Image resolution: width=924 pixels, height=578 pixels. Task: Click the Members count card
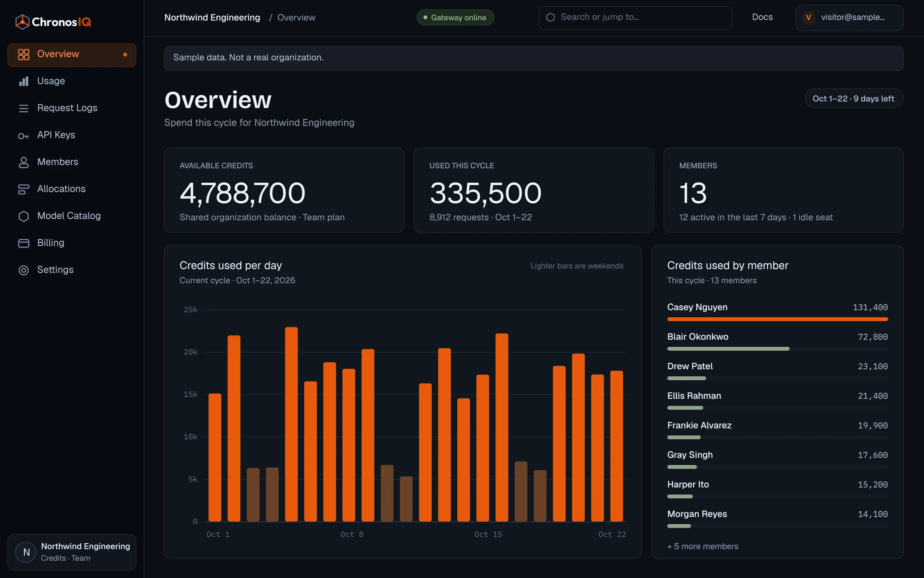point(783,190)
